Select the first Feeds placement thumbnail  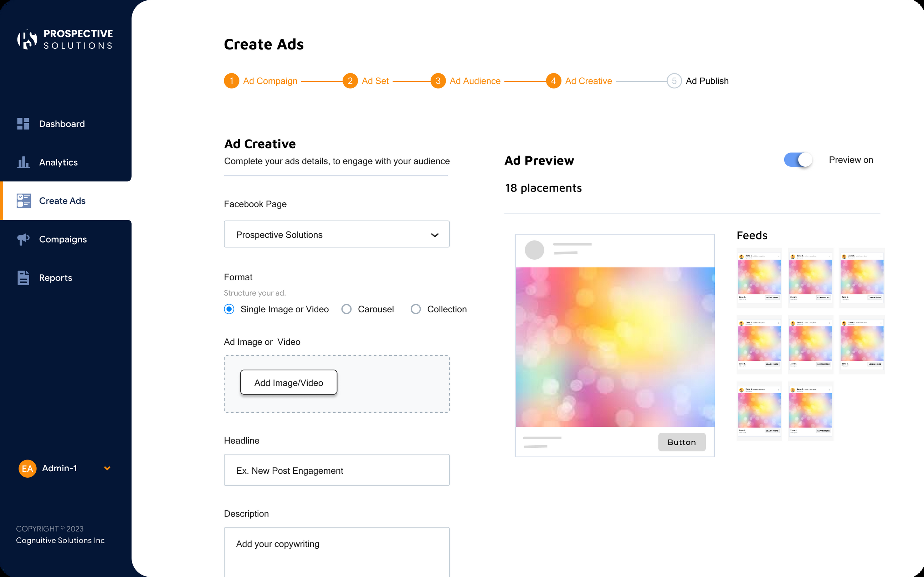(759, 278)
